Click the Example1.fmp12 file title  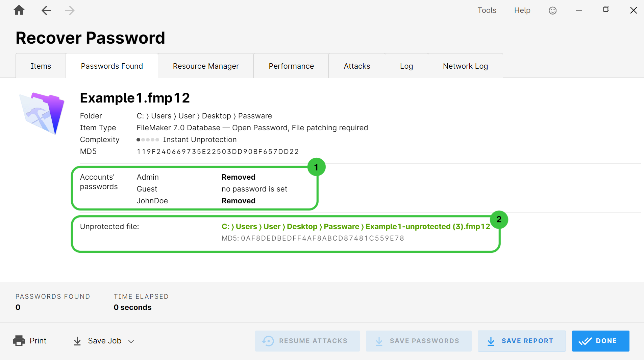click(x=135, y=98)
